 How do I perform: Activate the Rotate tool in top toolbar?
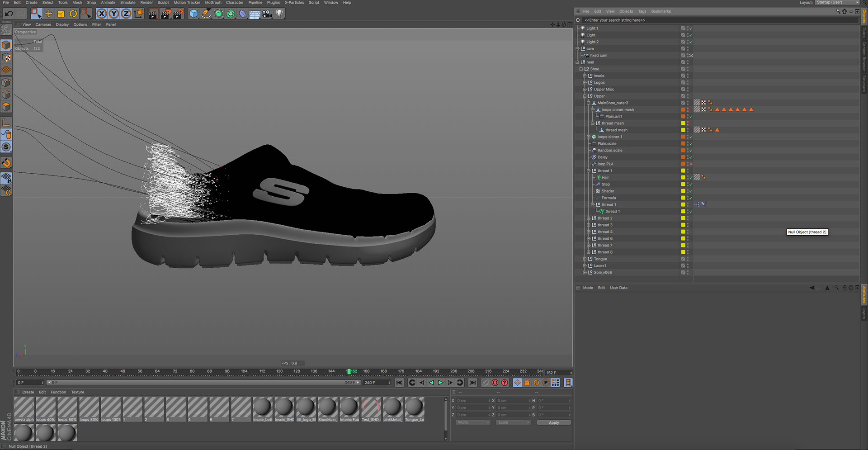click(x=73, y=14)
